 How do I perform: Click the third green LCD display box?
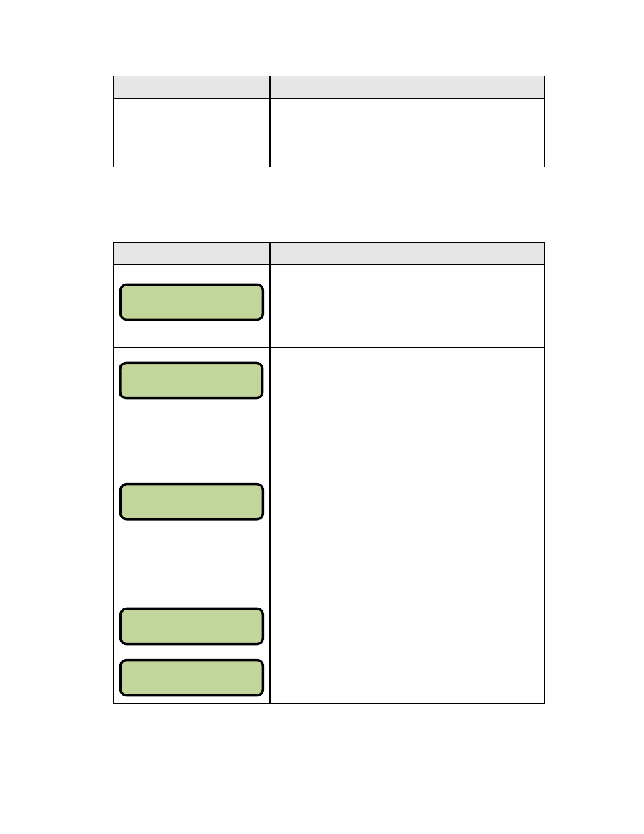click(x=192, y=502)
